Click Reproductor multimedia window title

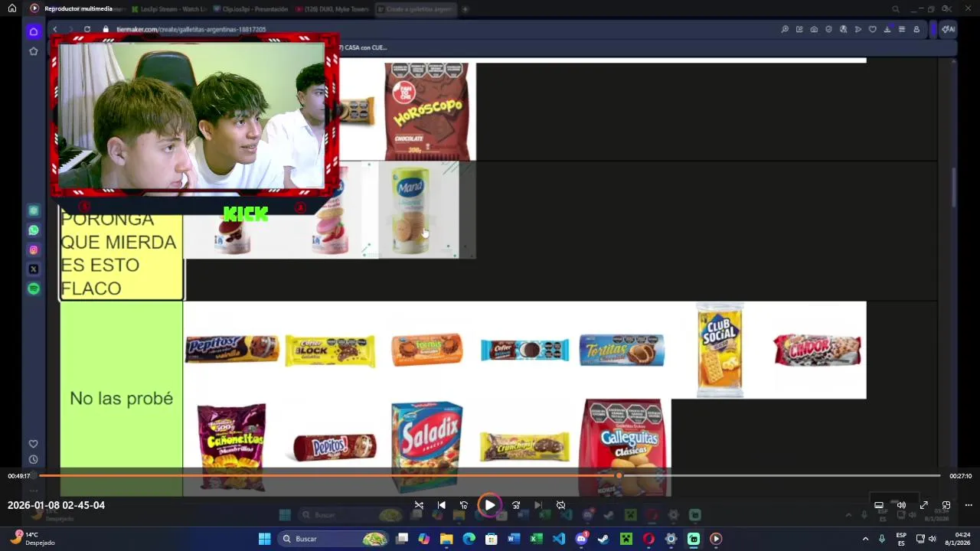click(78, 8)
